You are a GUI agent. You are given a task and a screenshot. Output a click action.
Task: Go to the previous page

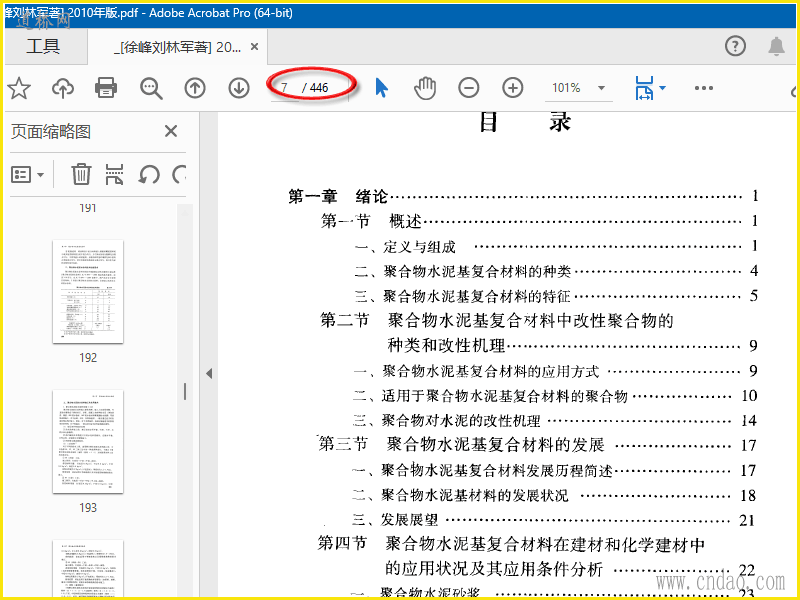195,88
